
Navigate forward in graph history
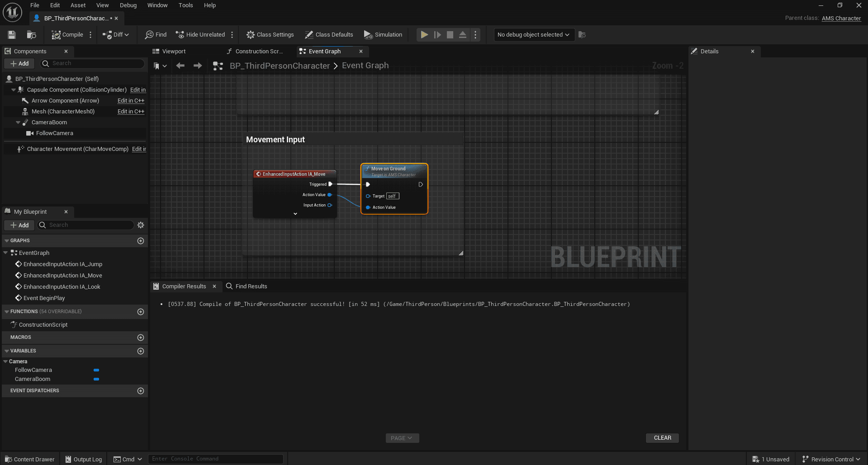(x=198, y=66)
